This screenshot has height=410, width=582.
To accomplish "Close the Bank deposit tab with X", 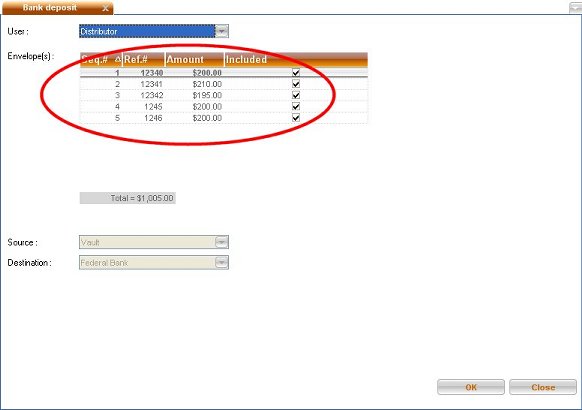I will click(x=105, y=8).
